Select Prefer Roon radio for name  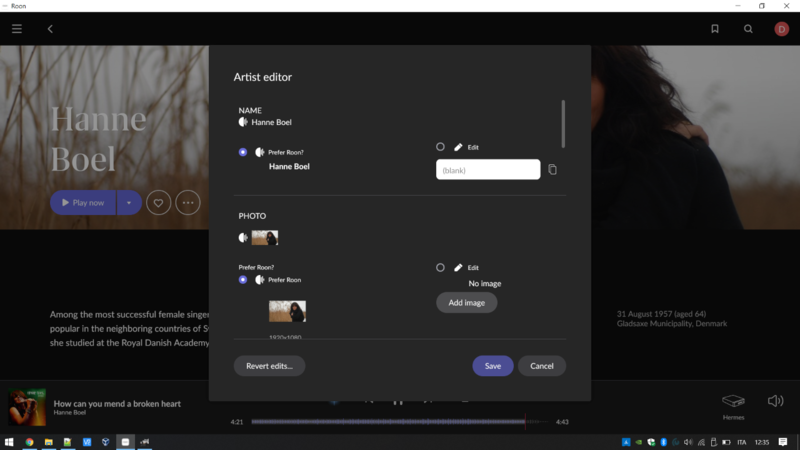click(243, 152)
